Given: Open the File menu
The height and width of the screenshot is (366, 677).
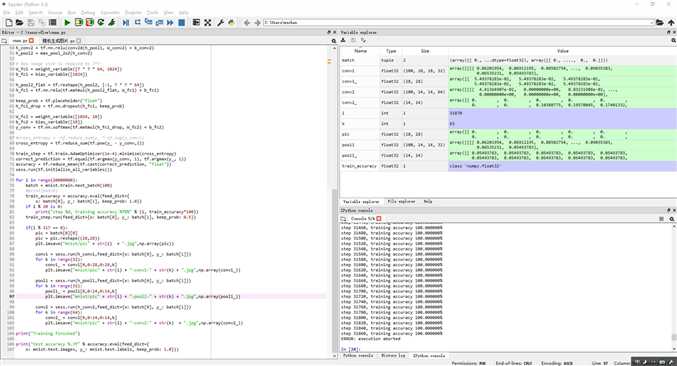Looking at the screenshot, I should [6, 13].
